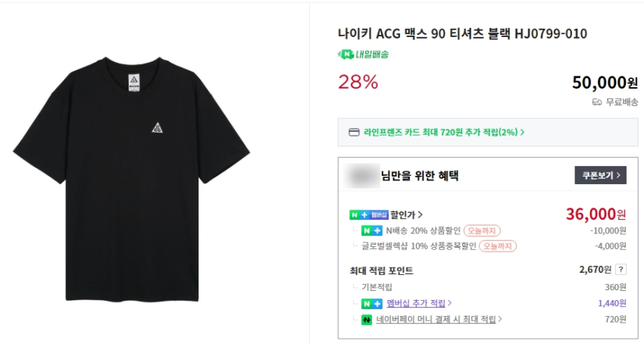644x344 pixels.
Task: Click the 나이키 ACG 맥스 90 티셔츠 product title
Action: click(x=462, y=33)
